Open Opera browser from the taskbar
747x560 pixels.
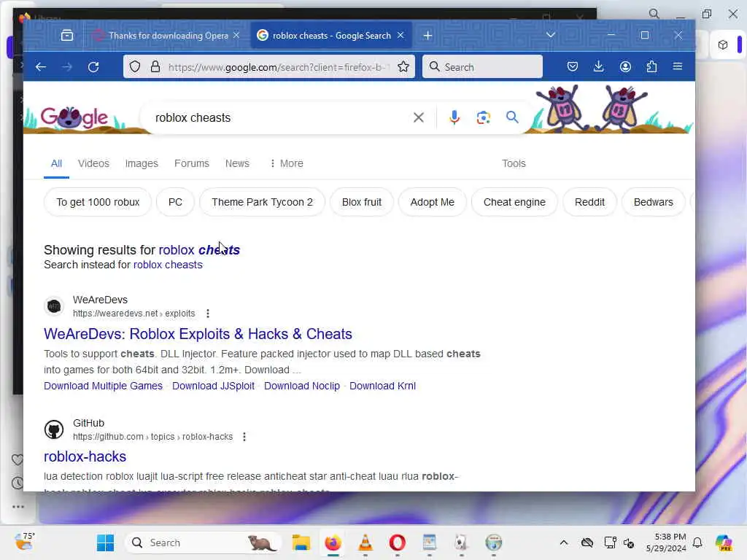(398, 542)
